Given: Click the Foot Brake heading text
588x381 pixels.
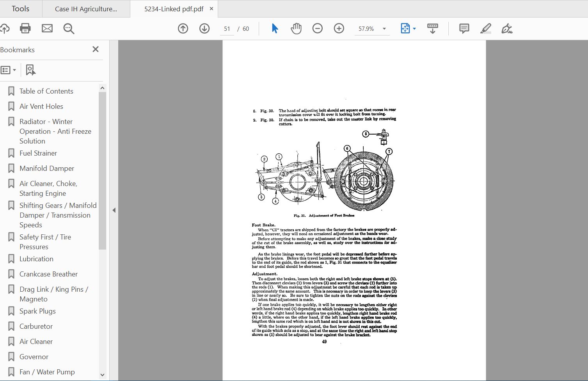Looking at the screenshot, I should coord(263,225).
